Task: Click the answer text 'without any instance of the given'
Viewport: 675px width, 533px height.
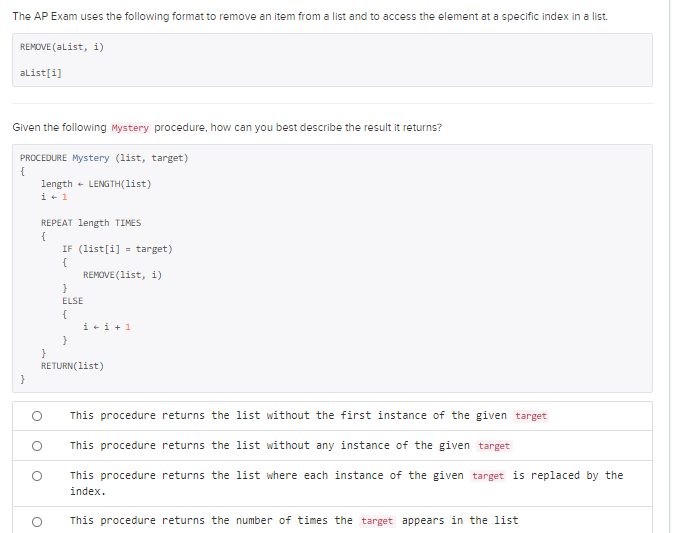Action: [368, 446]
